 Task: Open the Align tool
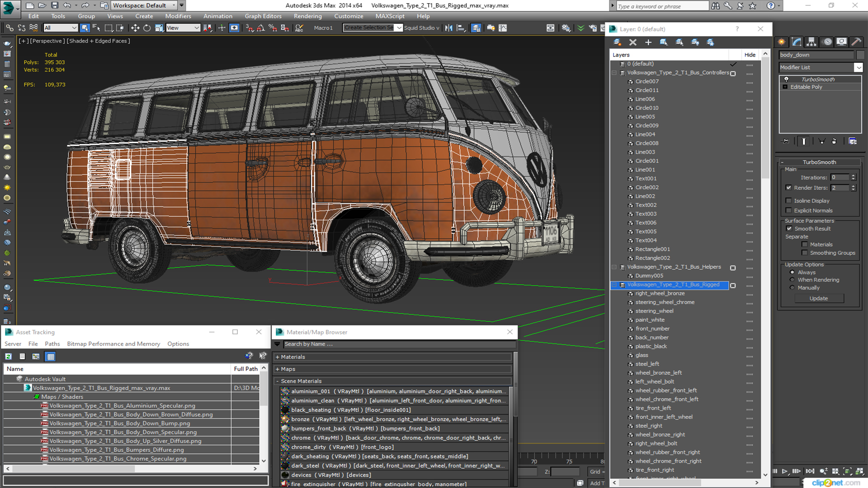tap(461, 28)
